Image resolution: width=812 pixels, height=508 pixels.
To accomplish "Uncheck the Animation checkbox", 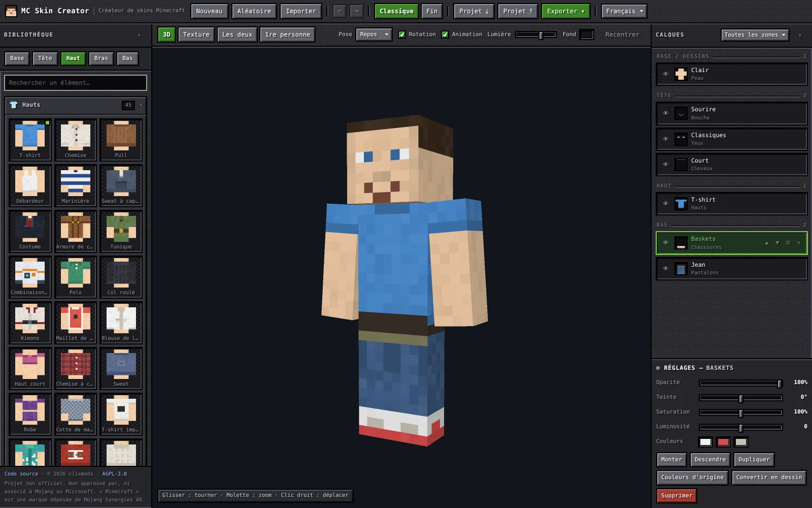I will coord(445,35).
